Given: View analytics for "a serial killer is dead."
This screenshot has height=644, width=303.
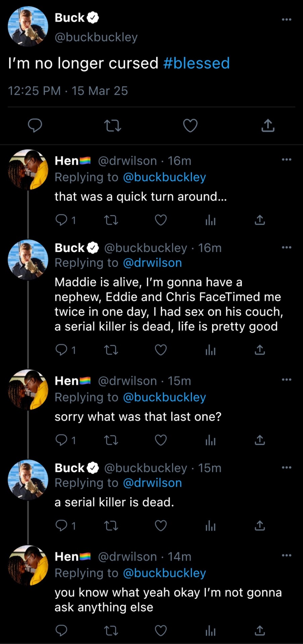Looking at the screenshot, I should [210, 526].
